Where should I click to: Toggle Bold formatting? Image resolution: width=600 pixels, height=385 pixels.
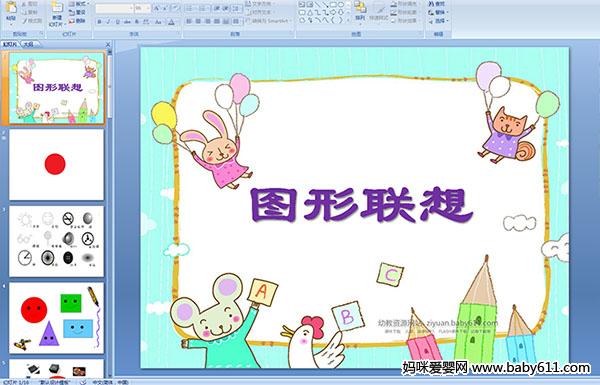point(99,22)
